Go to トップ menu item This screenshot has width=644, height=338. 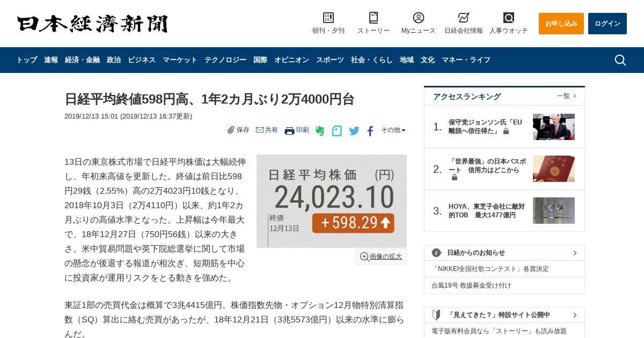point(27,60)
